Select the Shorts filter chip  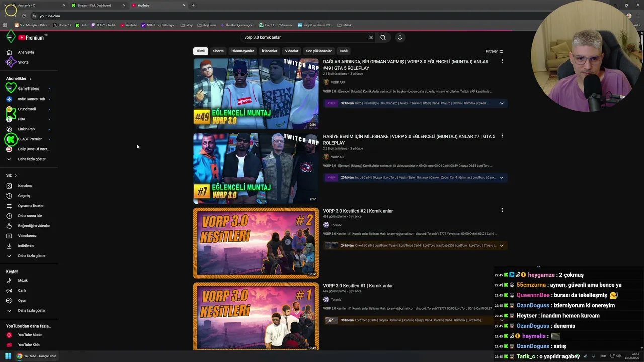pyautogui.click(x=218, y=51)
